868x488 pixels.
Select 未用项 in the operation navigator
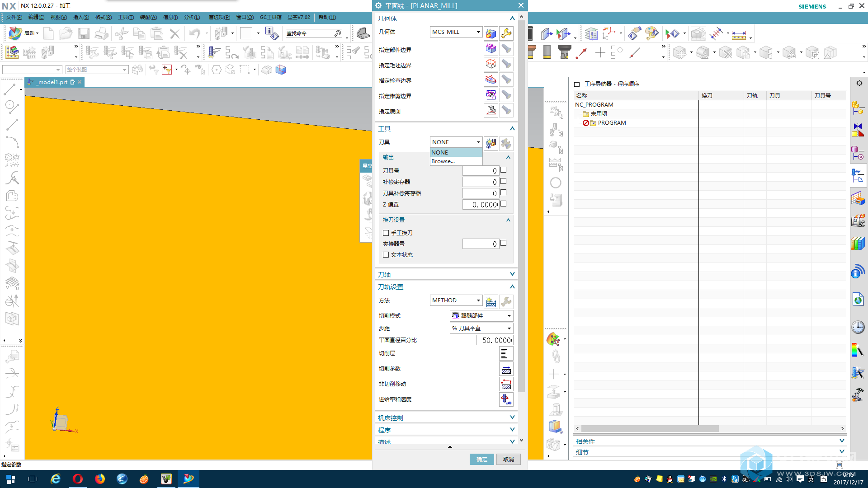tap(599, 114)
